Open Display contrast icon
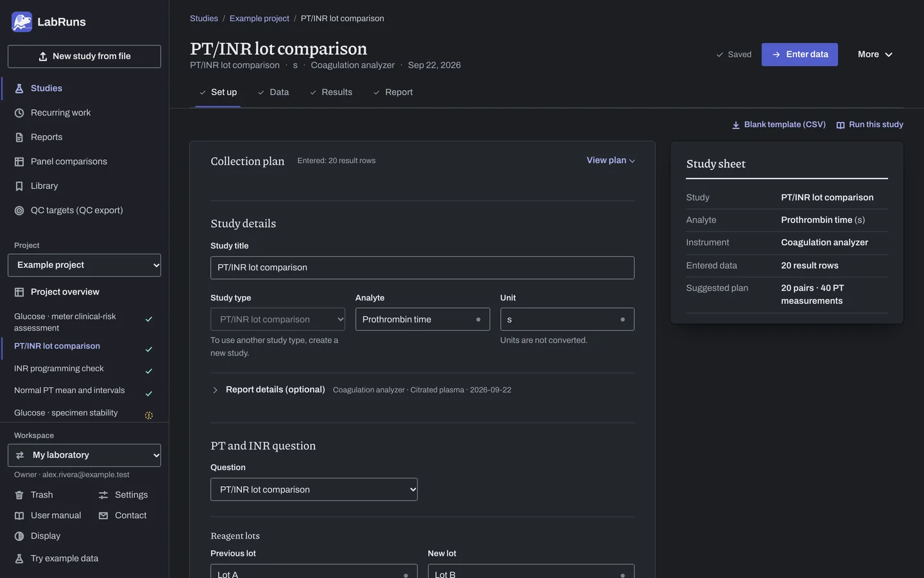The width and height of the screenshot is (924, 578). pyautogui.click(x=19, y=536)
